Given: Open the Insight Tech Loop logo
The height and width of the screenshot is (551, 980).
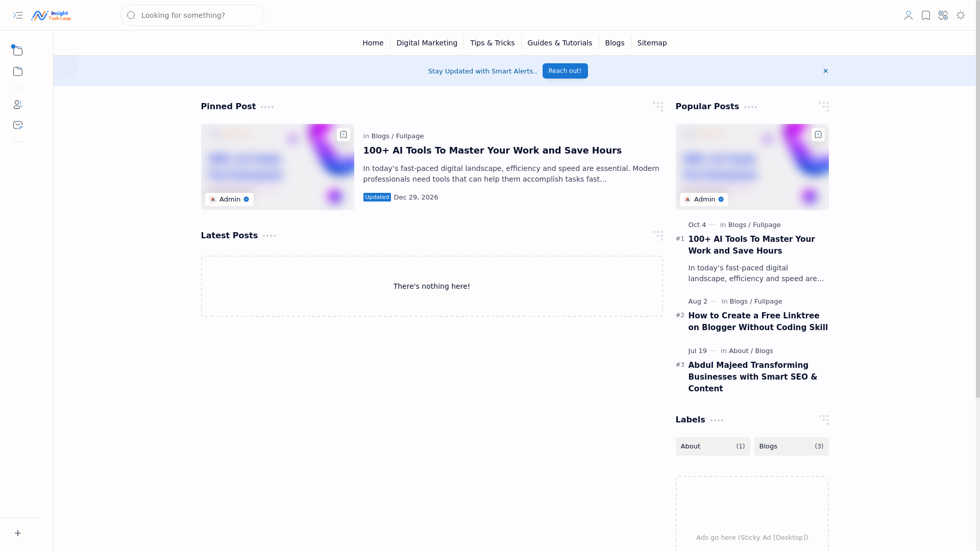Looking at the screenshot, I should coord(51,15).
